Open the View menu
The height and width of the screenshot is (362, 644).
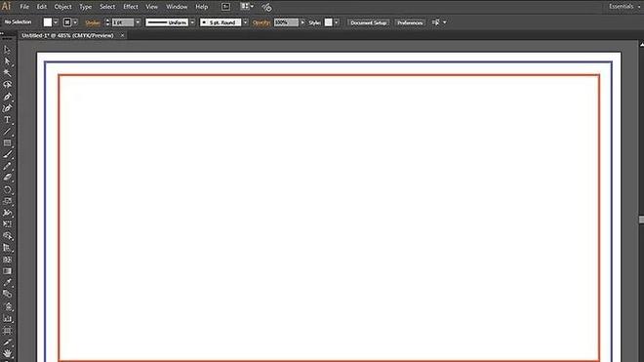point(151,7)
